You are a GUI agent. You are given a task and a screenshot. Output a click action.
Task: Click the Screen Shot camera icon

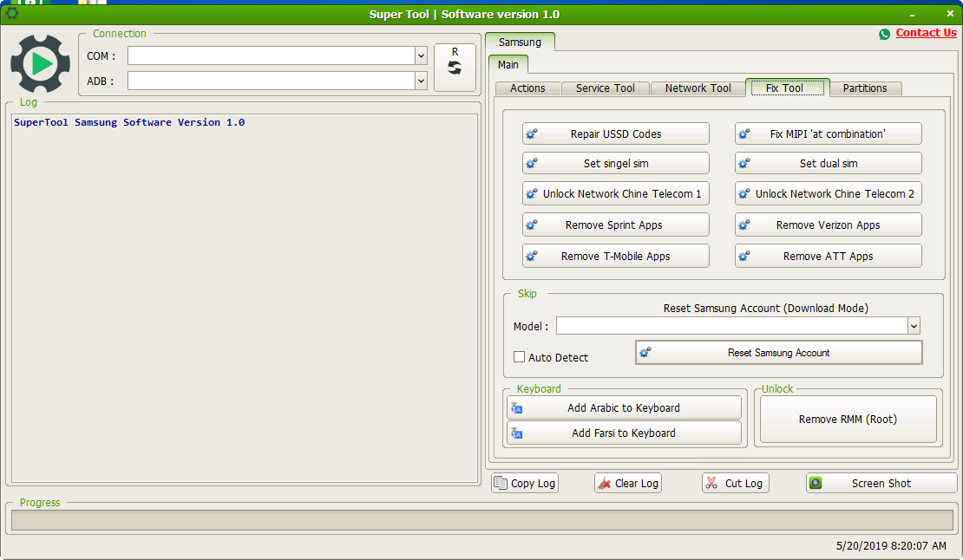click(x=816, y=483)
